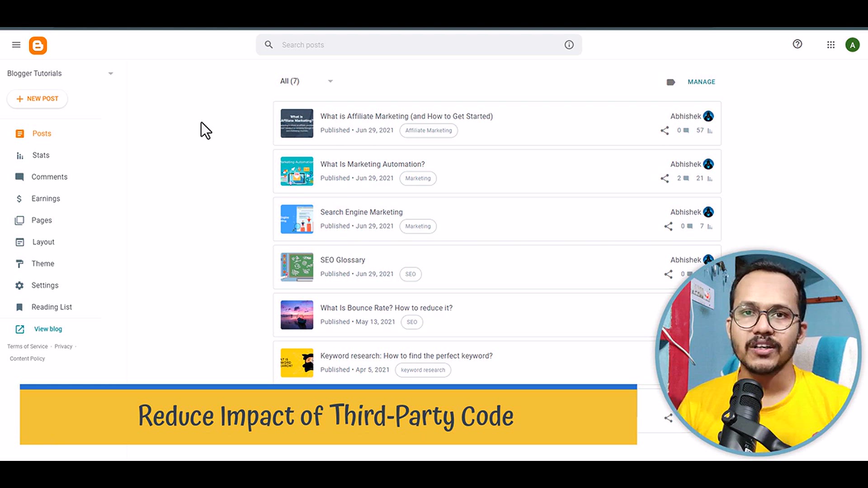Filter by Affiliate Marketing label chip
Screen dimensions: 868x488
pos(429,131)
